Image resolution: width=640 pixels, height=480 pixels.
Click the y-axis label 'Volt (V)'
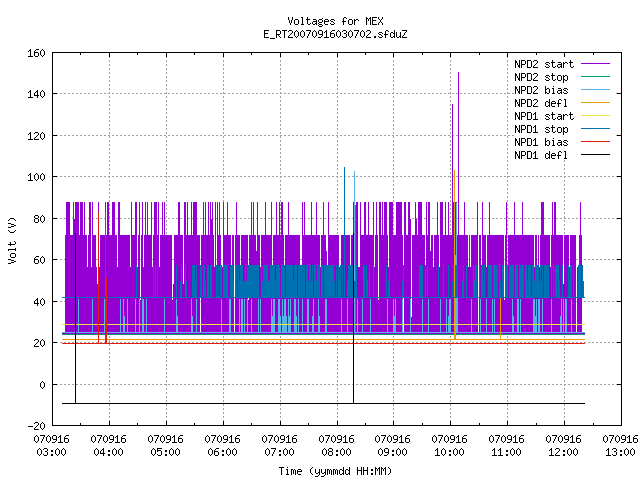12,240
